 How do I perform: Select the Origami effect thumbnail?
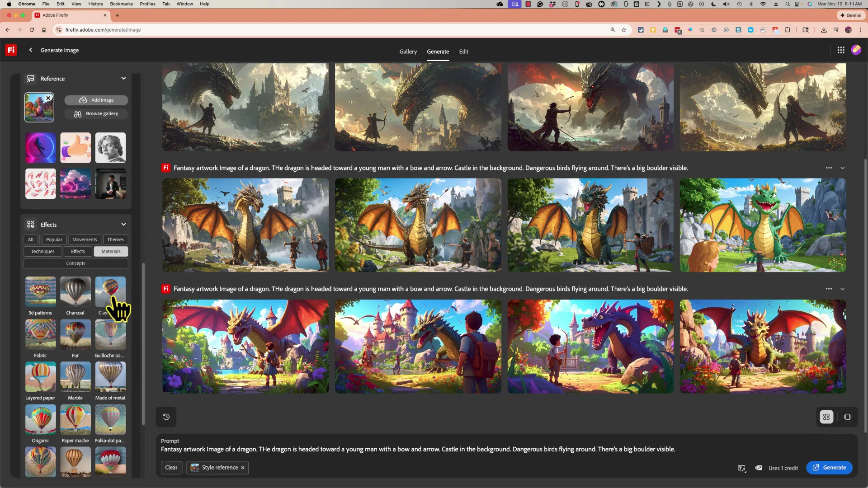[x=40, y=420]
